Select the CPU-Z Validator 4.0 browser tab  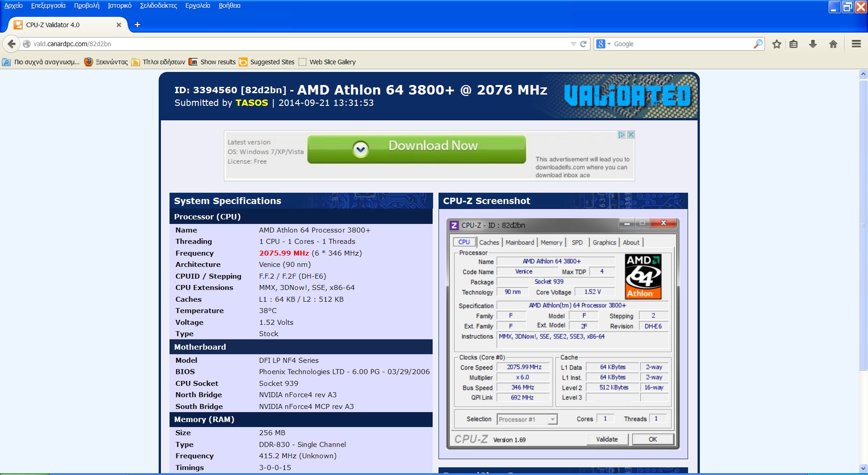tap(68, 25)
